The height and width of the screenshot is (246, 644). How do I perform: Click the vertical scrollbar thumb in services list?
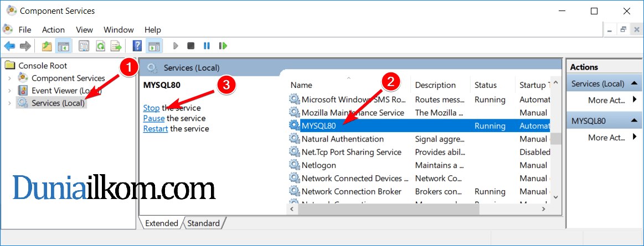[x=556, y=139]
